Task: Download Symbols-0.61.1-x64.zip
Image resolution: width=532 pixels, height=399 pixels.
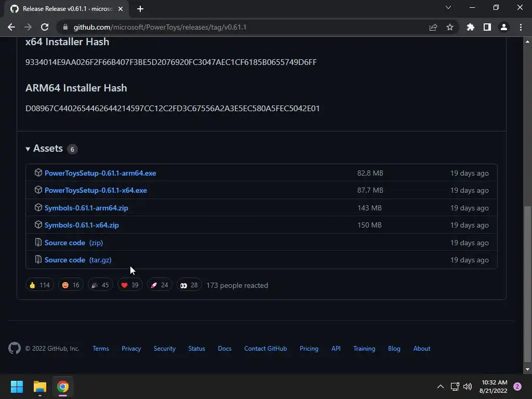Action: pyautogui.click(x=82, y=225)
